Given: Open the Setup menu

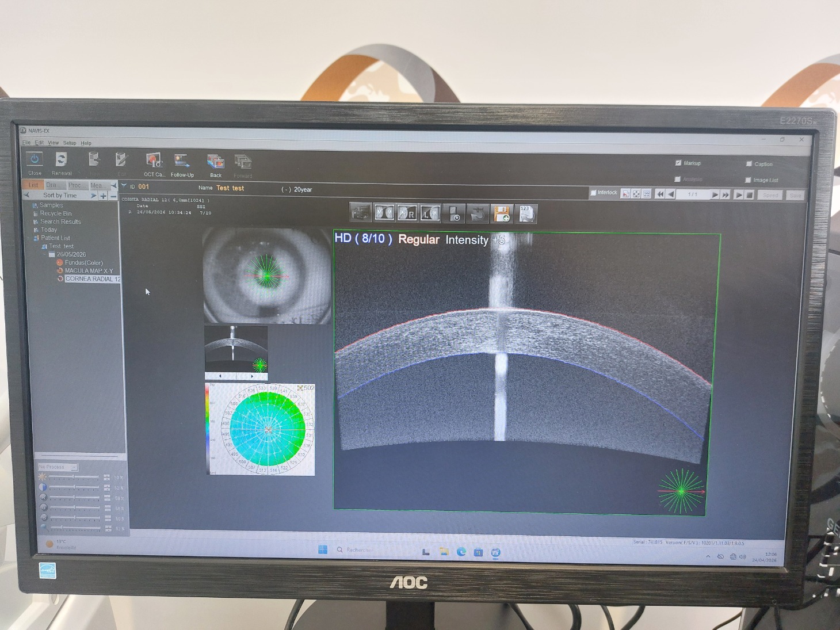Looking at the screenshot, I should click(70, 143).
